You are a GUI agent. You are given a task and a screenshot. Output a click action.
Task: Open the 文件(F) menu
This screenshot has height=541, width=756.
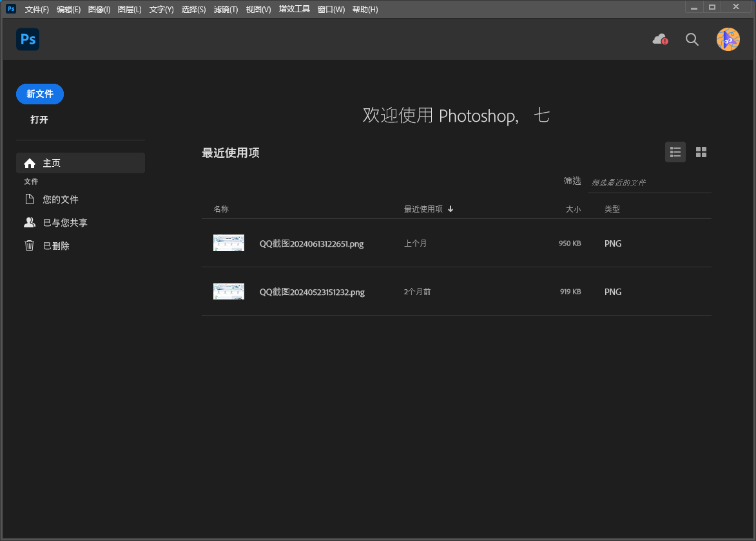click(x=36, y=9)
